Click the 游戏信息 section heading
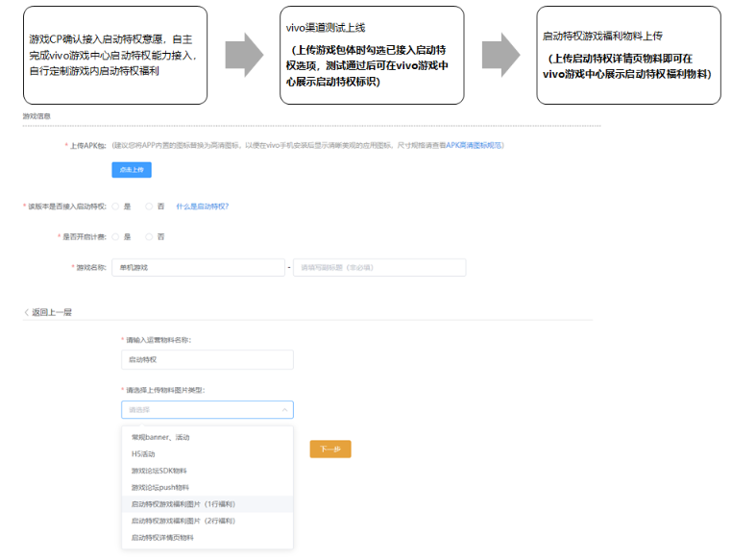Image resolution: width=756 pixels, height=559 pixels. [x=37, y=116]
